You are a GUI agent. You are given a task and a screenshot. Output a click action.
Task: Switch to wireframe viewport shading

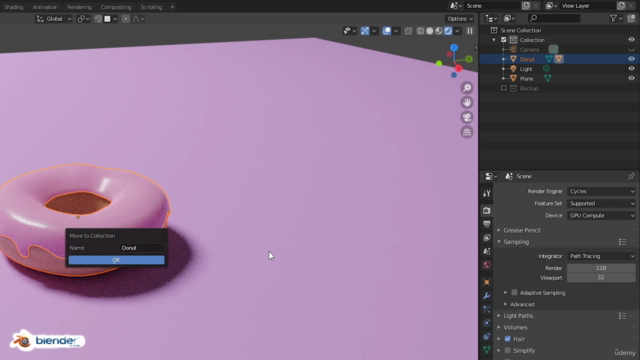coord(420,31)
